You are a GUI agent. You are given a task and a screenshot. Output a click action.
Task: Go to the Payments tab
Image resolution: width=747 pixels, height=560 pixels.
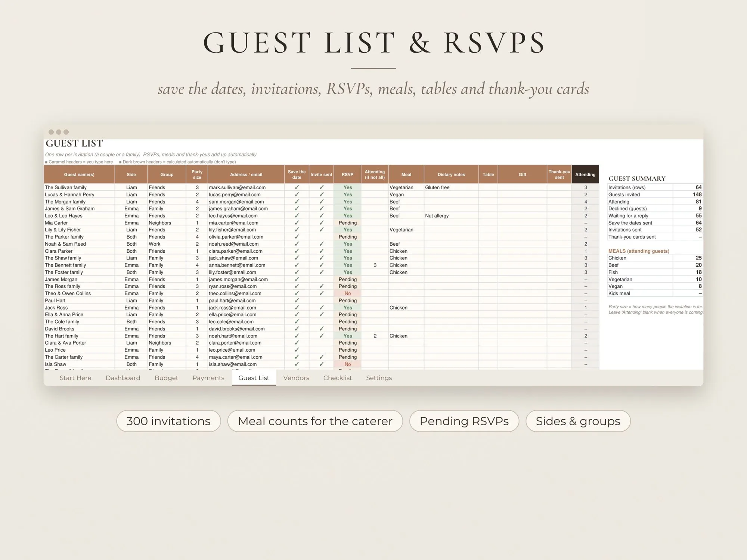208,378
